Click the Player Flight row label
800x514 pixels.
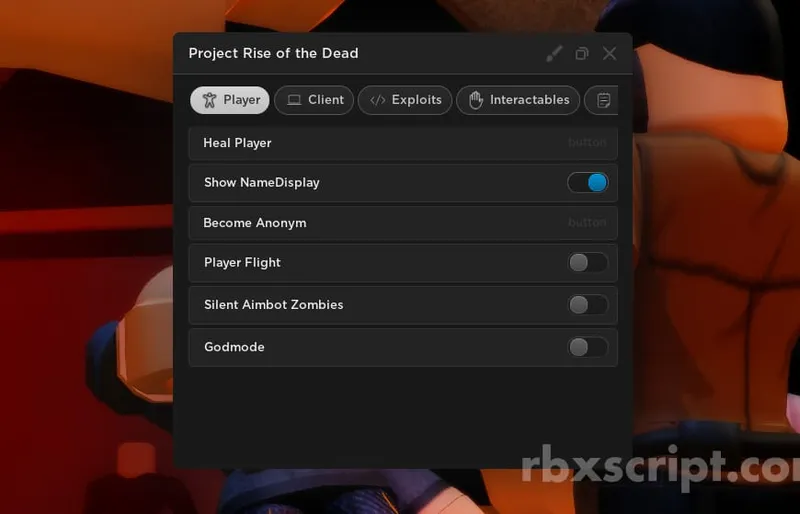(x=242, y=263)
